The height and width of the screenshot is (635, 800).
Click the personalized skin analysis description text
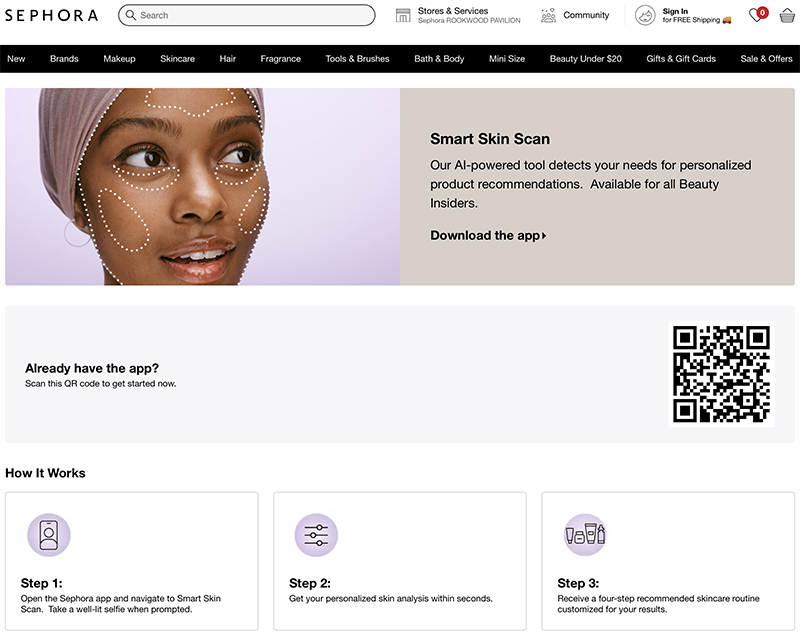[391, 599]
